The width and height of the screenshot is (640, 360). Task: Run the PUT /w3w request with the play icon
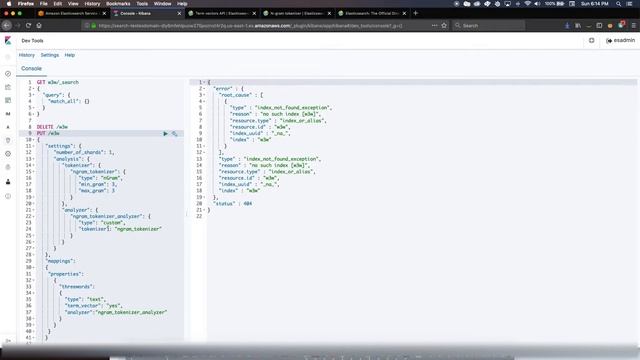pyautogui.click(x=165, y=133)
